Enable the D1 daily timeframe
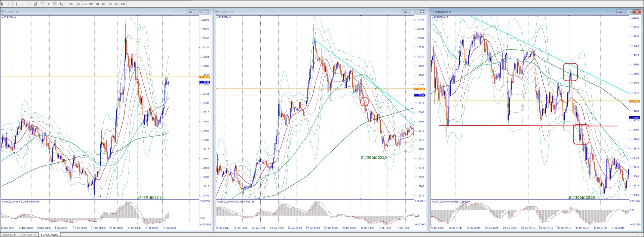Screen dimensions: 644x237 pos(110,4)
